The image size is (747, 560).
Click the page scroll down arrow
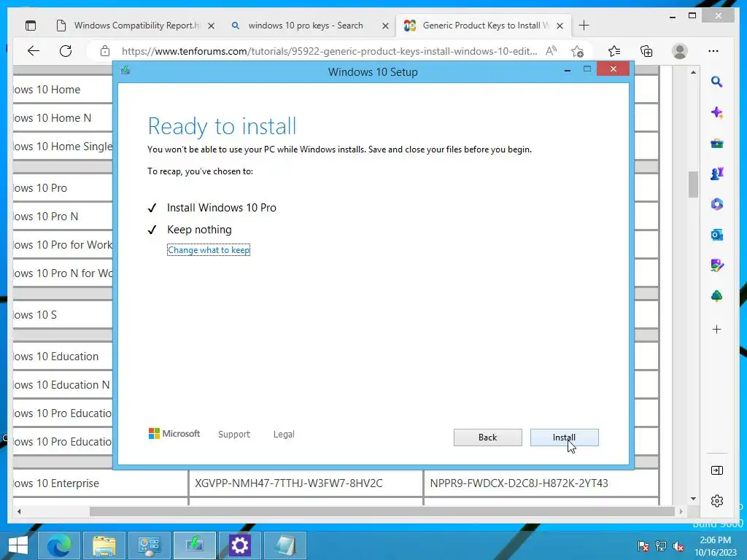[x=694, y=499]
